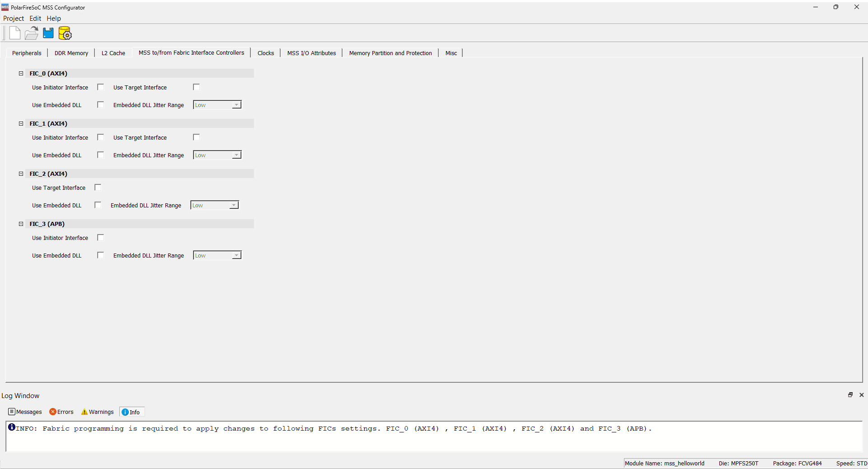
Task: Click the Generate database gear icon
Action: [x=65, y=33]
